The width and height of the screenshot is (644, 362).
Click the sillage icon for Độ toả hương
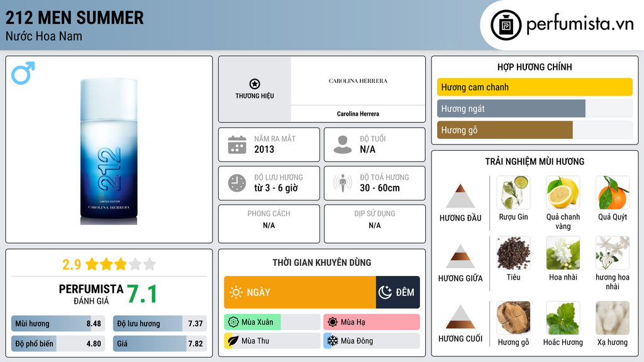(343, 183)
